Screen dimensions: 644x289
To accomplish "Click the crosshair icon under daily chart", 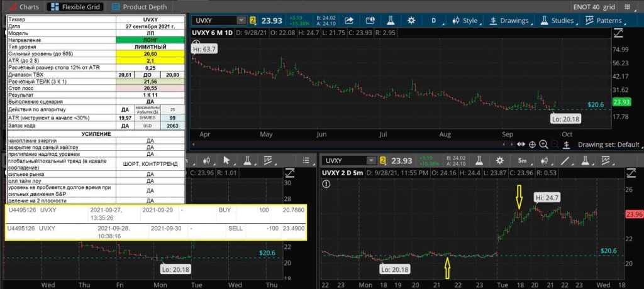I will [532, 144].
